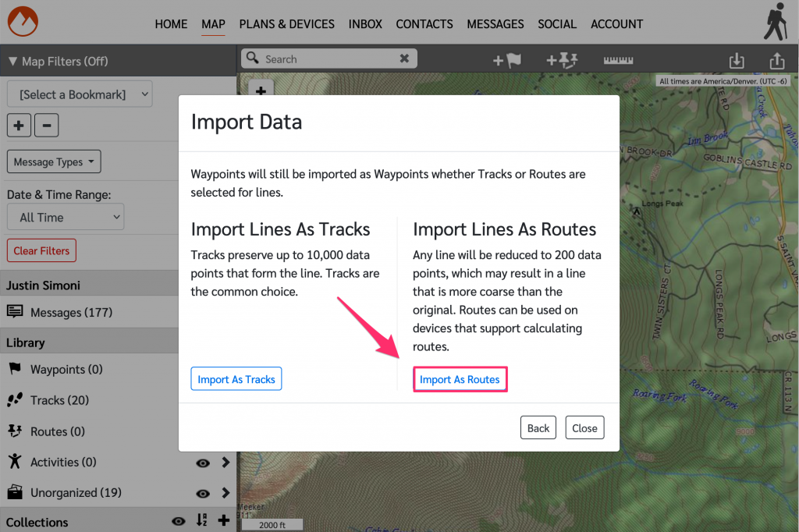Open the Message Types dropdown
Screen dimensions: 799x532
click(54, 161)
